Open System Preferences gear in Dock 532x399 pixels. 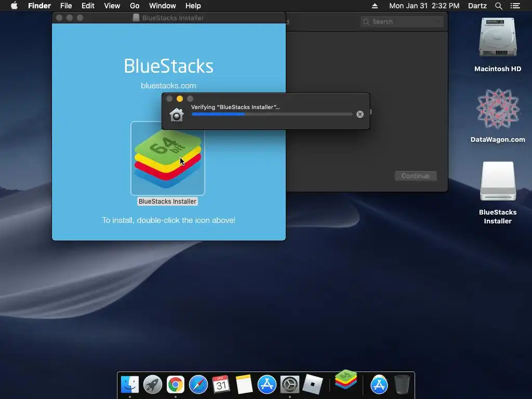[x=290, y=385]
